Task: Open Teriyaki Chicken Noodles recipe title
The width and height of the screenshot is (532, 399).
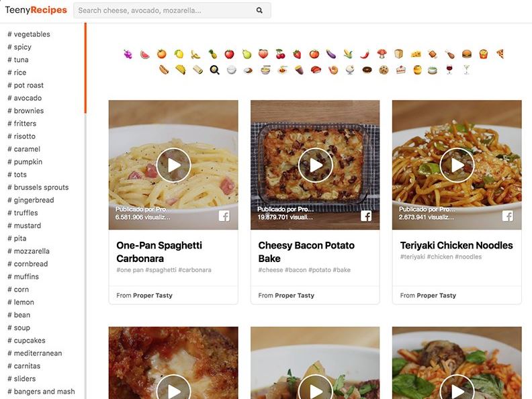Action: pyautogui.click(x=456, y=245)
